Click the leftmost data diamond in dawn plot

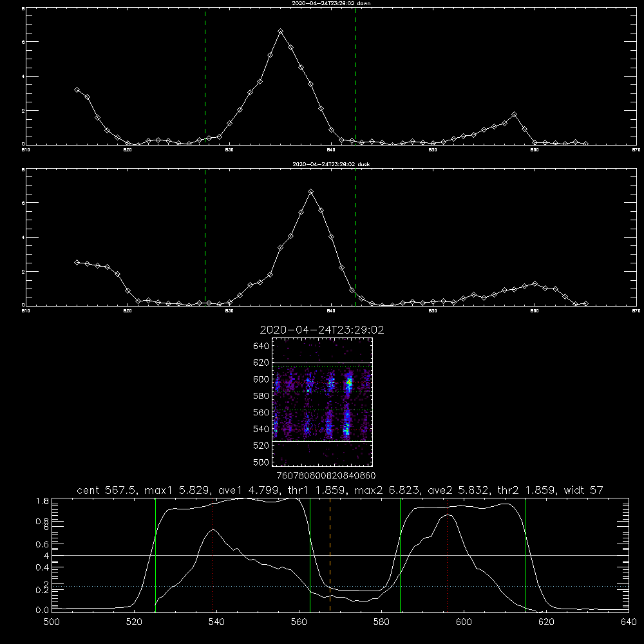pyautogui.click(x=77, y=90)
